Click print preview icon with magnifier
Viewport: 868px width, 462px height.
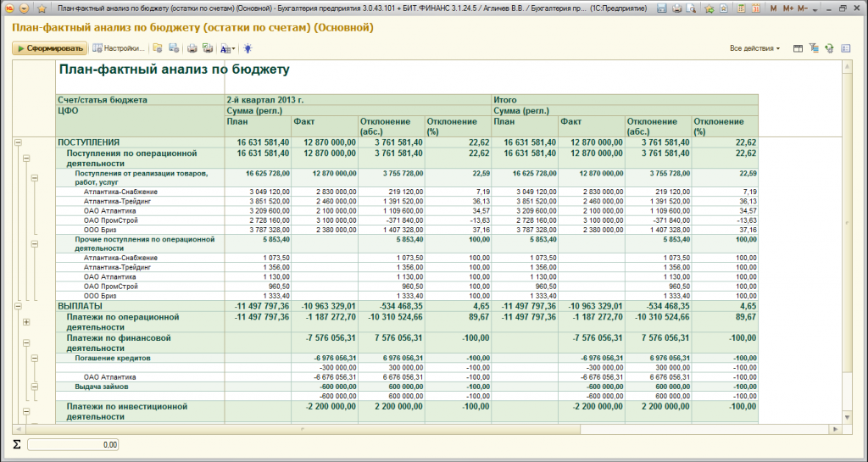coord(690,8)
